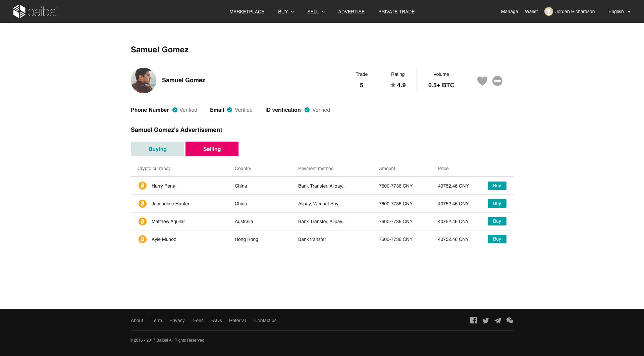Click the Bitcoin icon beside Kyle Munoz

click(143, 239)
